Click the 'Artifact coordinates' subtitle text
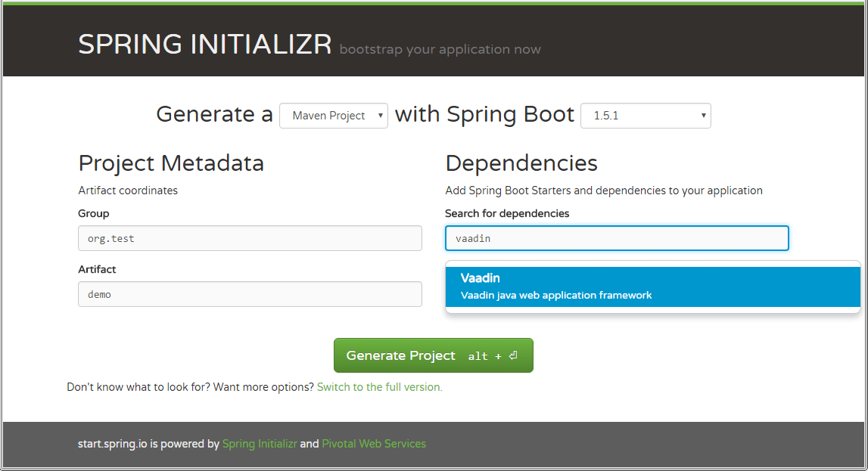The image size is (868, 471). point(128,191)
